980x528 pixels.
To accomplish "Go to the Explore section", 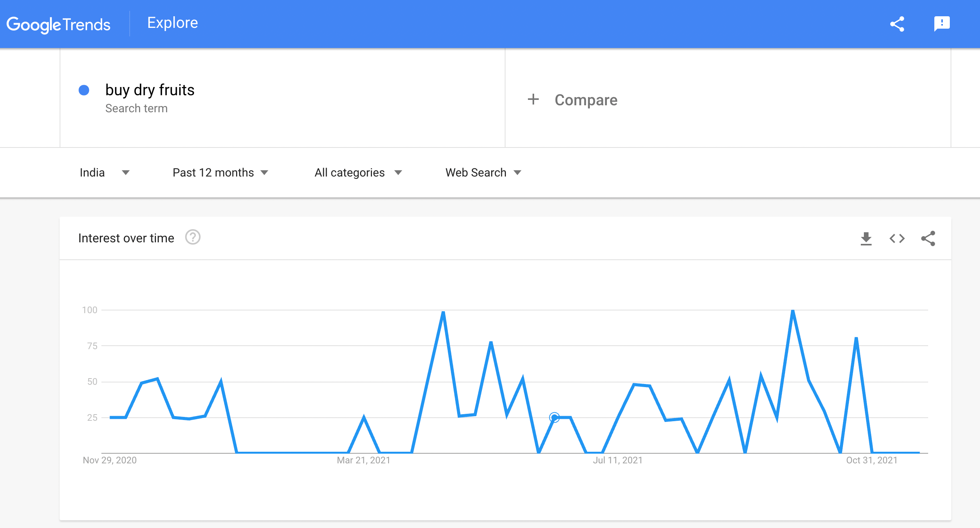I will pyautogui.click(x=173, y=23).
